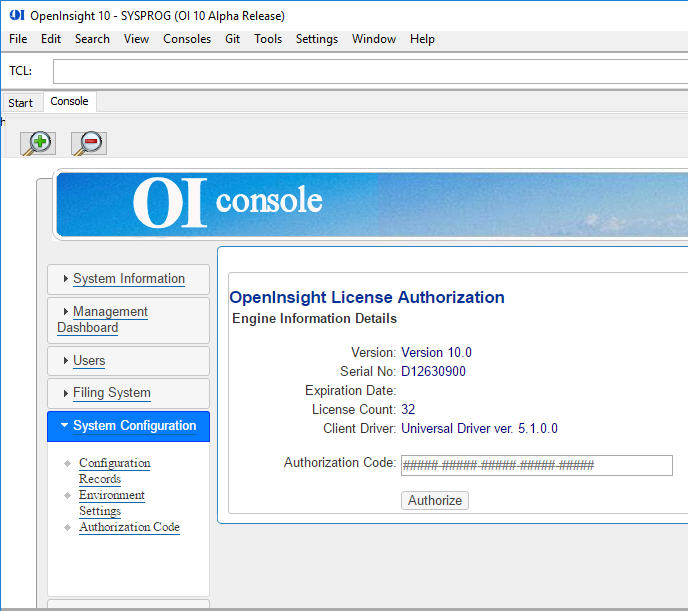Open the Filing System link
This screenshot has height=611, width=688.
tap(112, 393)
